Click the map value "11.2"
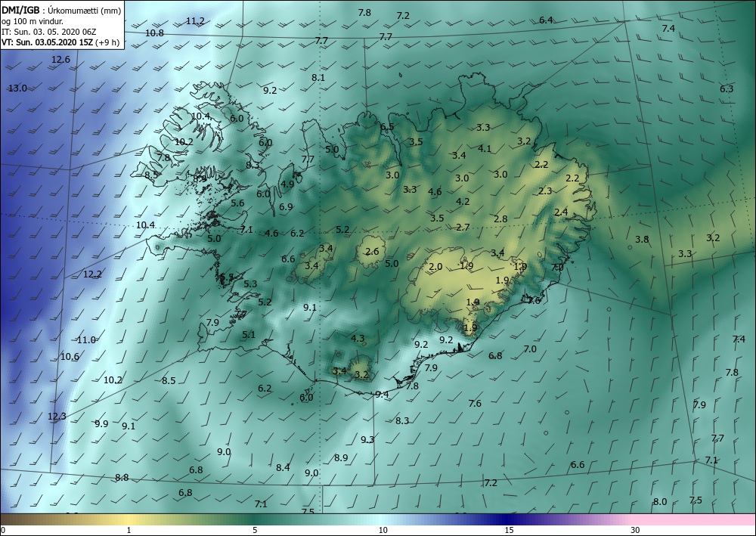Viewport: 756px width, 536px height. click(195, 20)
